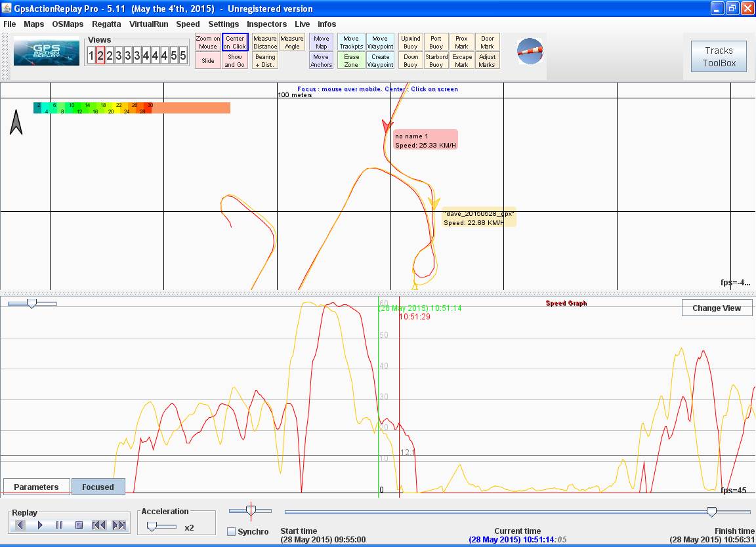
Task: Open the OSMaps menu
Action: (68, 24)
